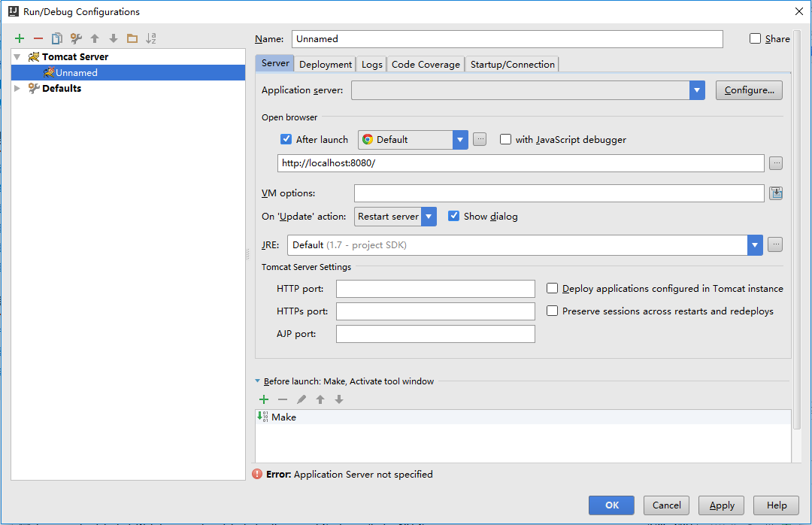Click the red error icon
Image resolution: width=812 pixels, height=525 pixels.
[257, 474]
